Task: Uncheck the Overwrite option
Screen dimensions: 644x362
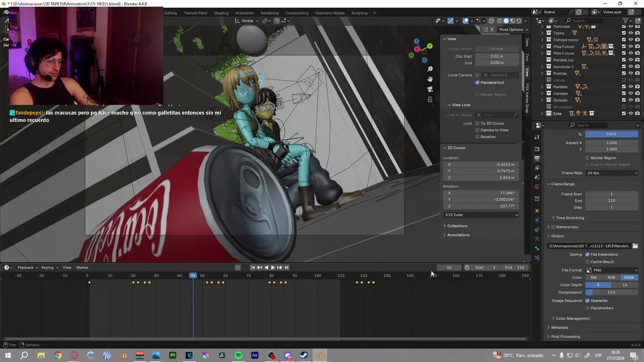Action: [x=588, y=301]
